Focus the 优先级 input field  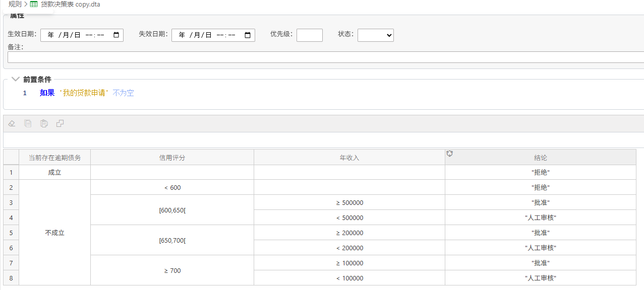coord(309,35)
